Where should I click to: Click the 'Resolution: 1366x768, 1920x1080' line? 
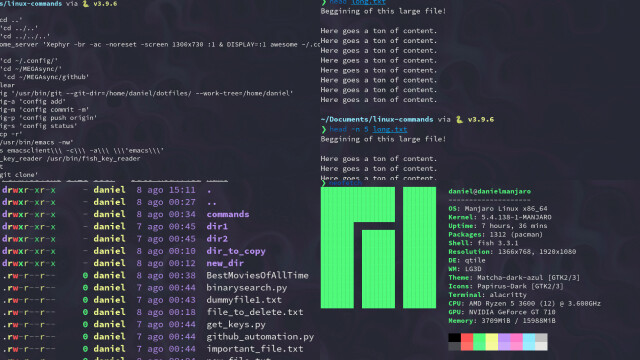point(512,252)
